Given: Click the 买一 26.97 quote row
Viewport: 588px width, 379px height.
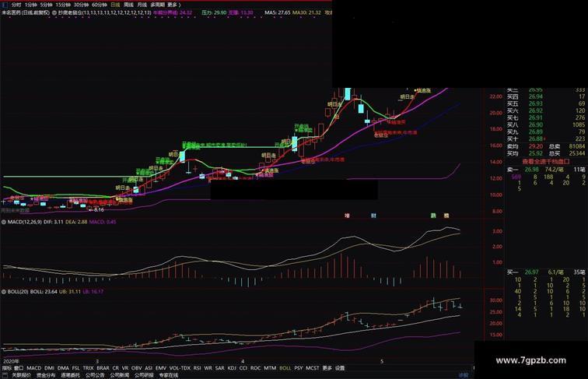Looking at the screenshot, I should [x=546, y=272].
